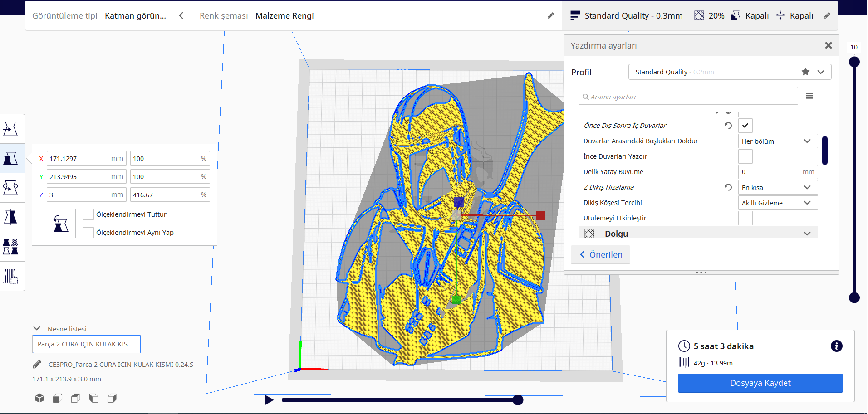Screen dimensions: 868x414
Task: Click the upper layer slider handle
Action: pos(854,62)
